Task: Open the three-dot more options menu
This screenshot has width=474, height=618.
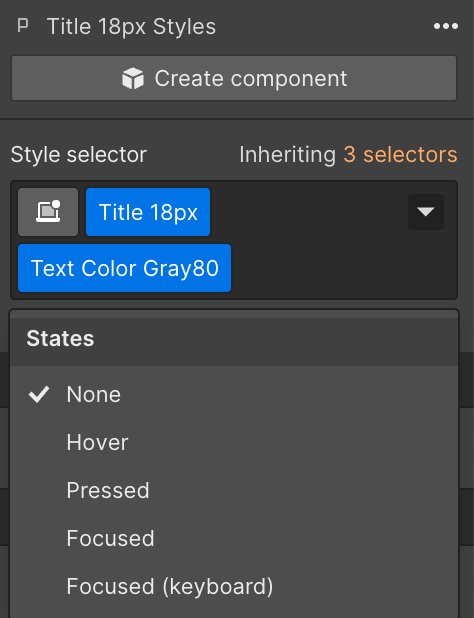Action: (446, 26)
